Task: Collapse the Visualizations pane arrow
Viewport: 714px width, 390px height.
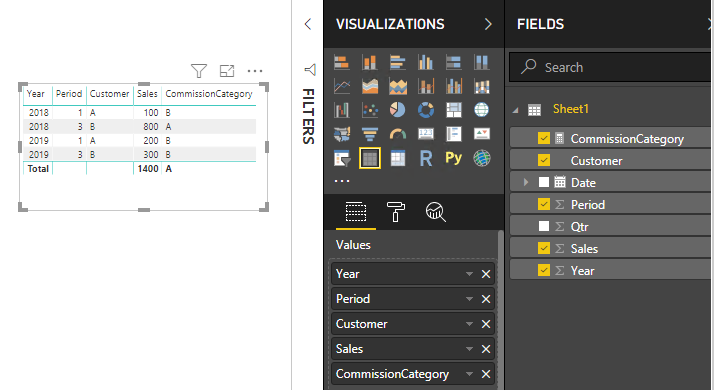Action: [x=488, y=24]
